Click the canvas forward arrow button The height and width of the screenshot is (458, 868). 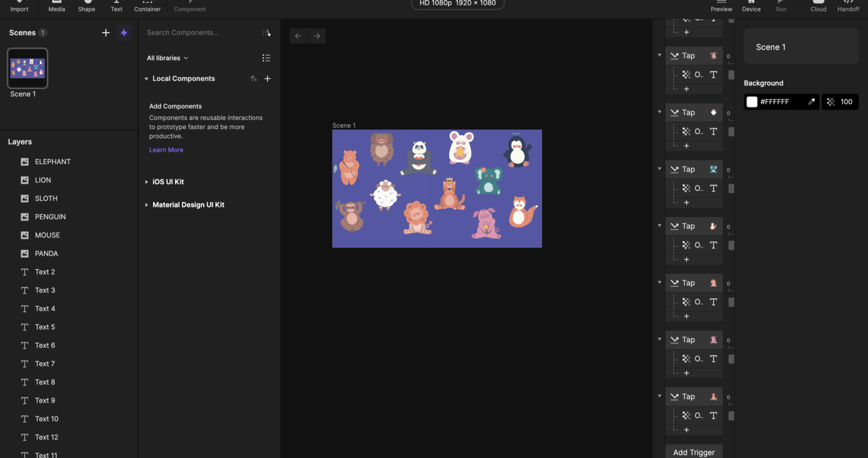[317, 36]
